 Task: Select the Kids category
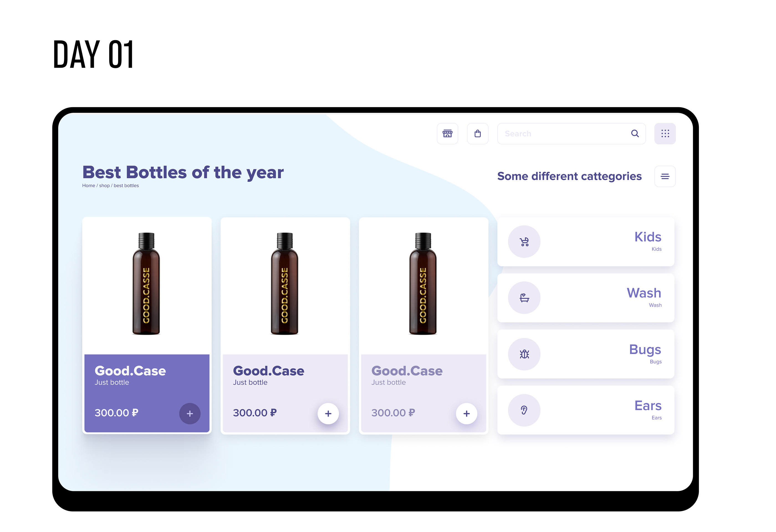coord(647,237)
